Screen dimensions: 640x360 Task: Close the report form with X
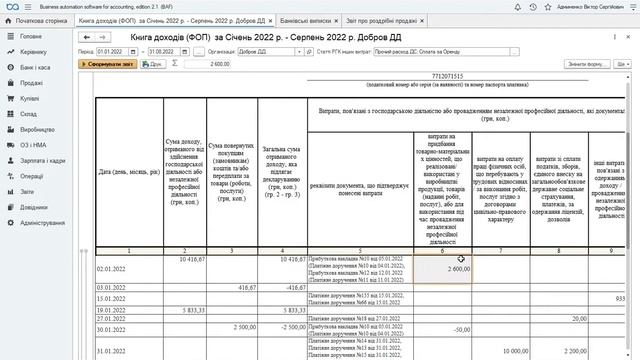[x=628, y=37]
